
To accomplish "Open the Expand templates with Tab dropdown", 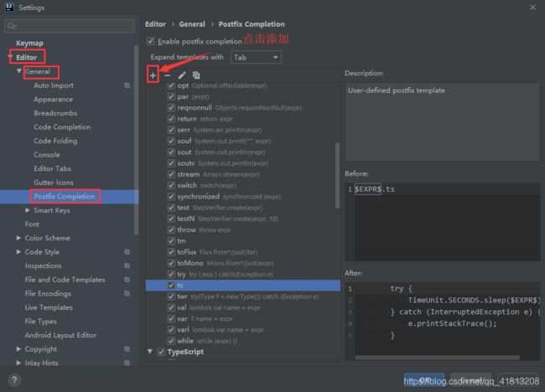I will pos(257,57).
